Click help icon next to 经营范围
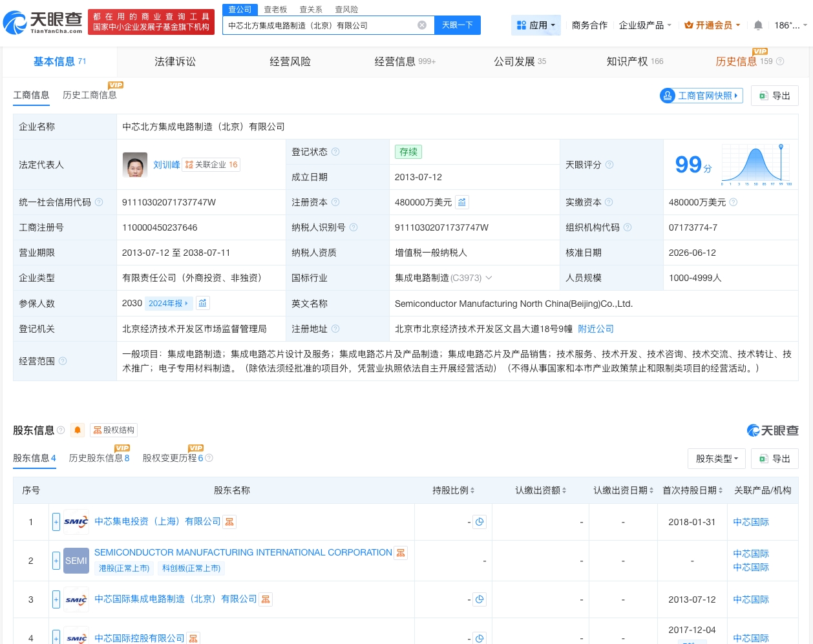This screenshot has width=813, height=644. click(63, 361)
